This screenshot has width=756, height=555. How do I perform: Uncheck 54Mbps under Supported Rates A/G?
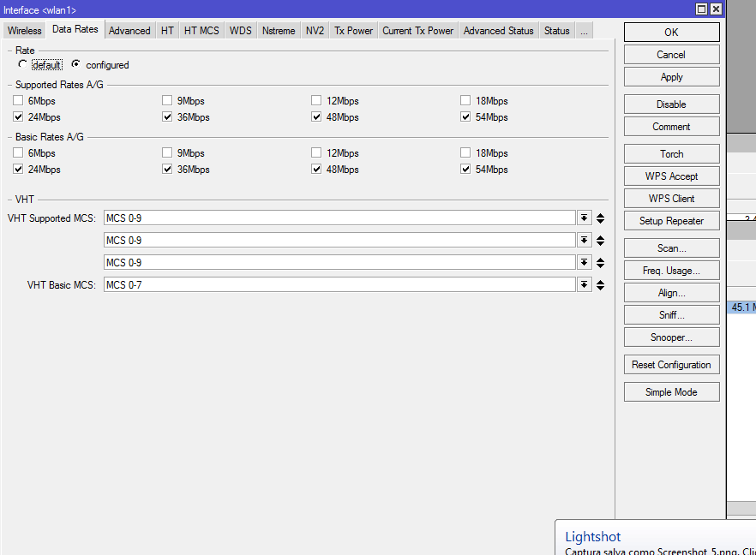click(465, 116)
